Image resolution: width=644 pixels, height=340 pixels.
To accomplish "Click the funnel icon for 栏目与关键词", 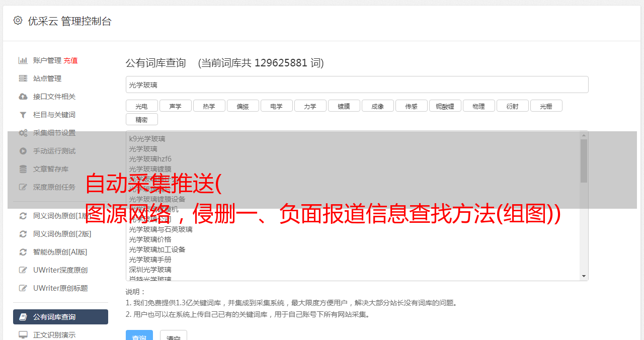I will [23, 115].
